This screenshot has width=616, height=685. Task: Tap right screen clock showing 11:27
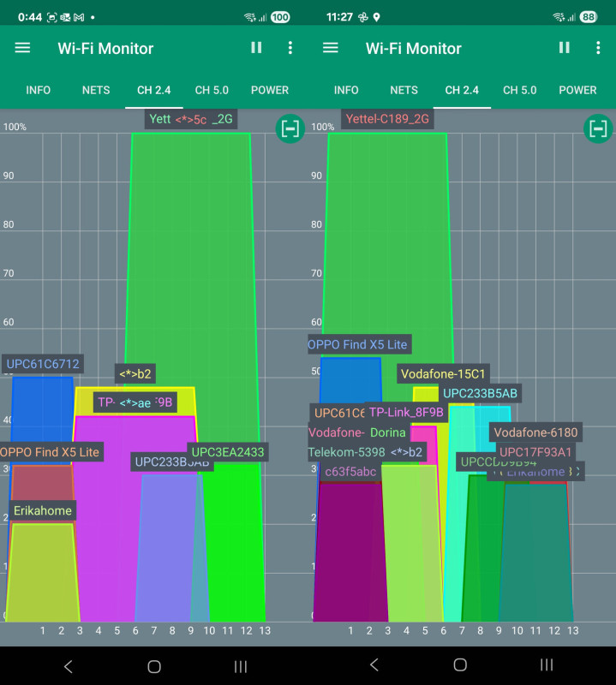click(339, 17)
